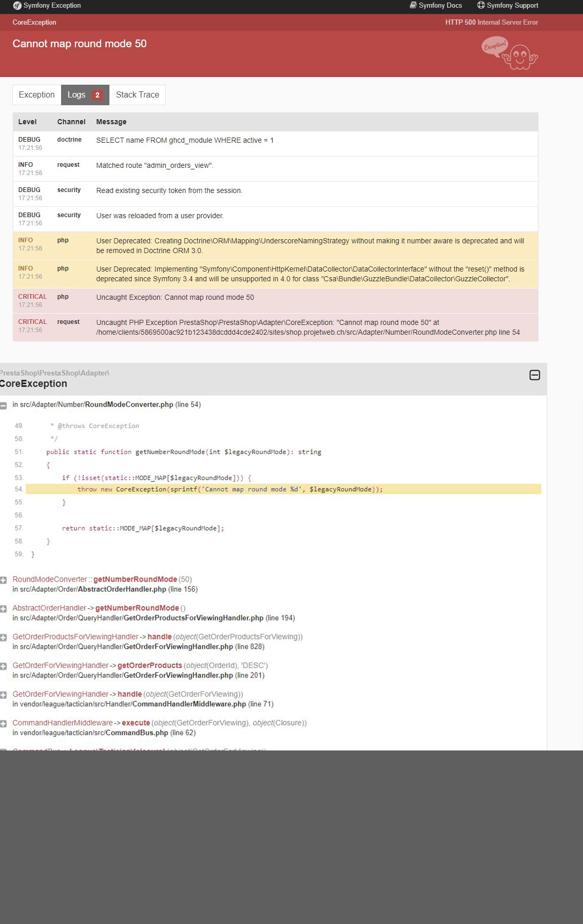Open GetOrderProductsForViewingHandler.php line 194 link
583x924 pixels.
153,618
